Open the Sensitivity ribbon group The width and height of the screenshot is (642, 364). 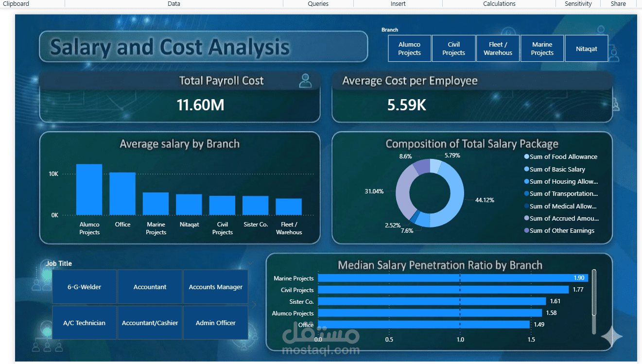coord(578,3)
